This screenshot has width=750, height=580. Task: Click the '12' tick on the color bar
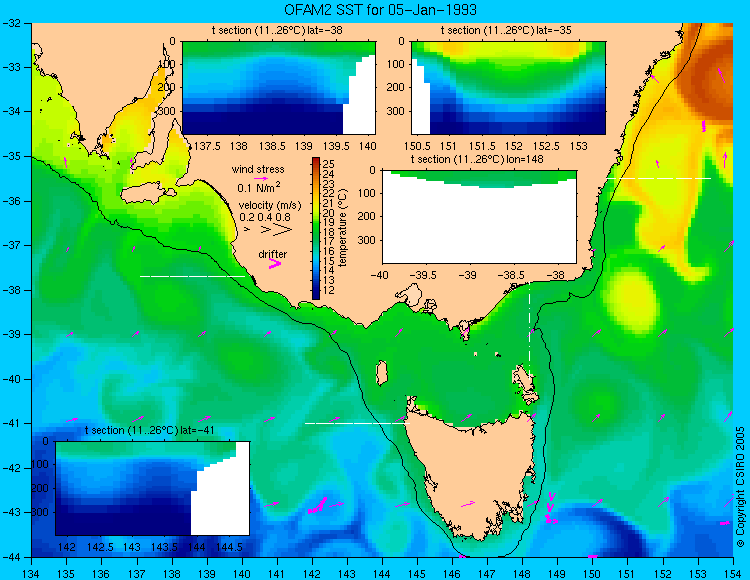(x=329, y=290)
